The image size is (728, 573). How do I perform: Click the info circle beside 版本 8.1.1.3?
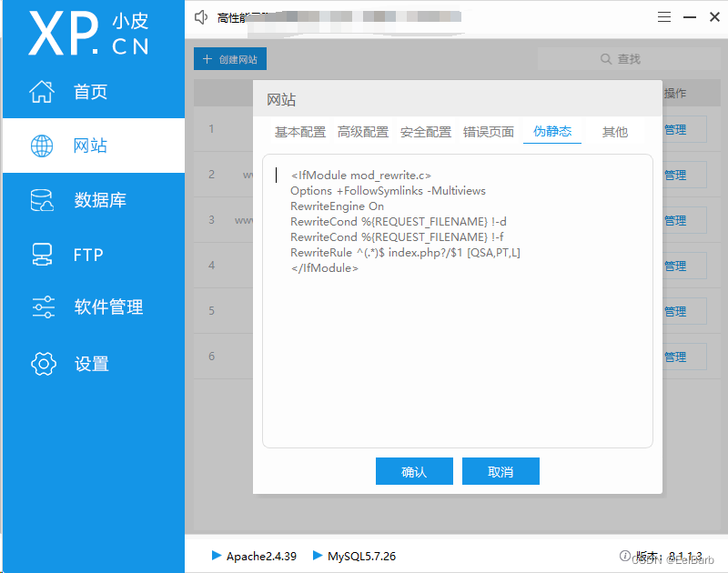[x=625, y=556]
